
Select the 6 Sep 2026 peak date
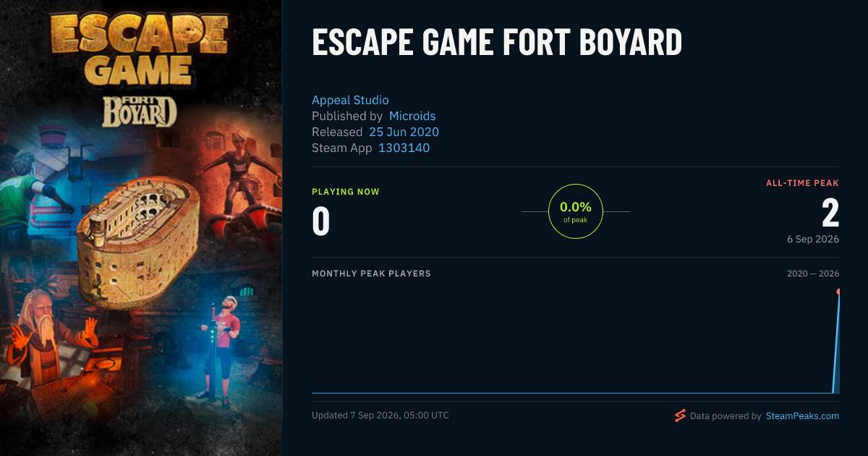[813, 239]
